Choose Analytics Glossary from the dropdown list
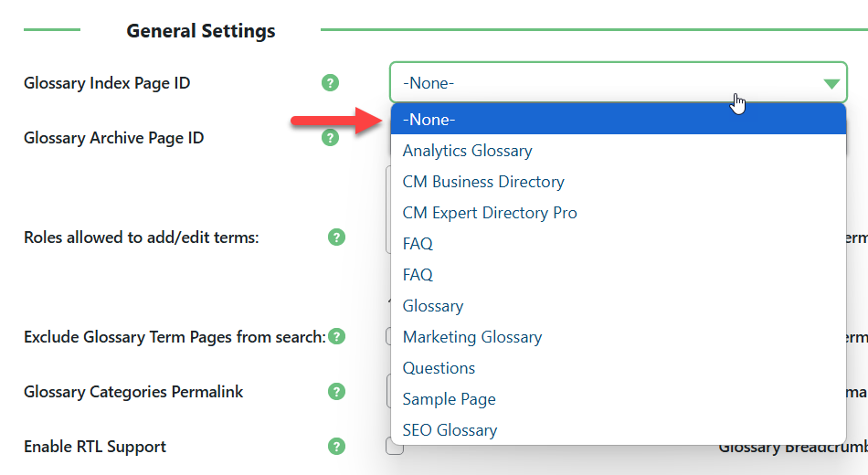The height and width of the screenshot is (475, 868). (x=619, y=151)
